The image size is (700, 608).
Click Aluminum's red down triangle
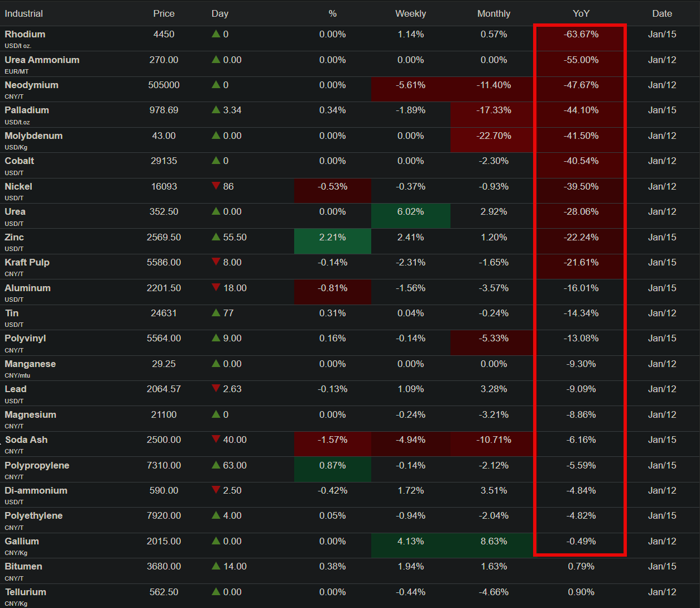[x=216, y=287]
